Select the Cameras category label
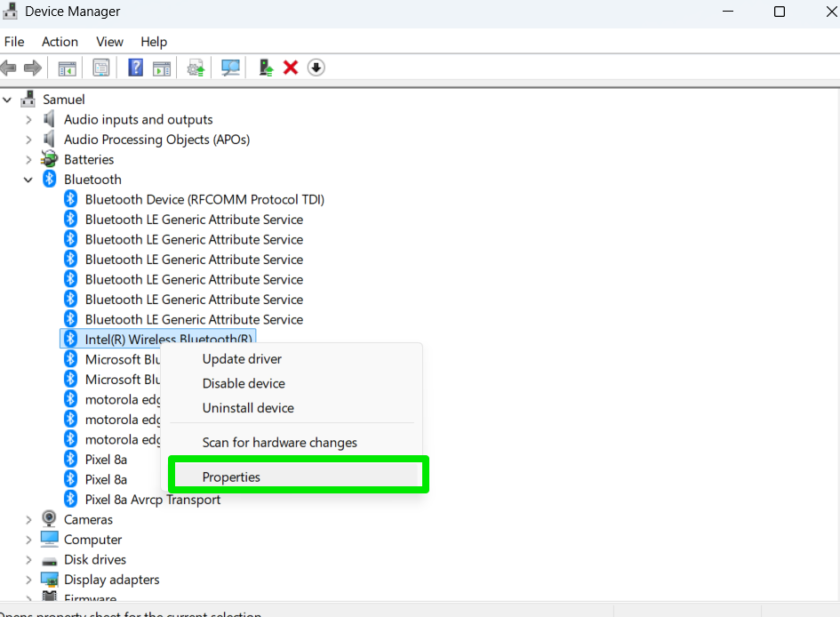The width and height of the screenshot is (840, 617). point(88,519)
